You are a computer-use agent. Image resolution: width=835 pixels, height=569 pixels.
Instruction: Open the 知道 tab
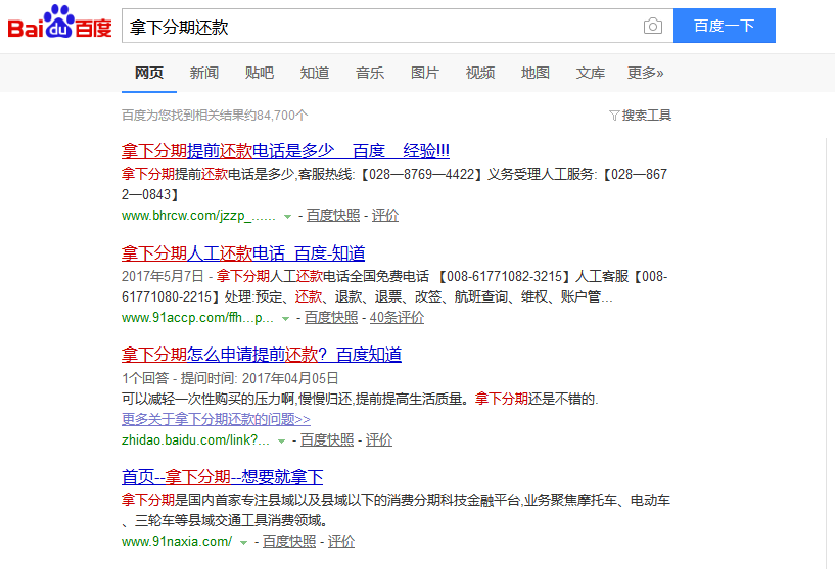tap(314, 72)
